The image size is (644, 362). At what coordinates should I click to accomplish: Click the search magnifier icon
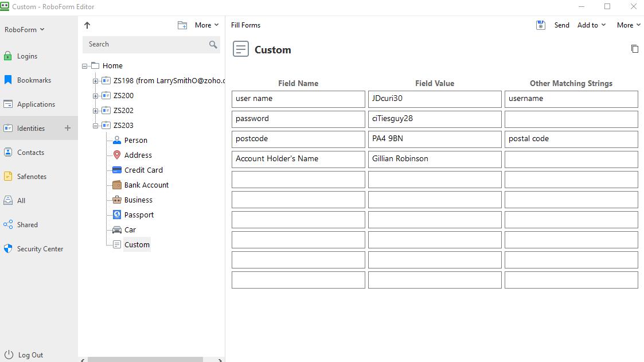click(x=213, y=44)
